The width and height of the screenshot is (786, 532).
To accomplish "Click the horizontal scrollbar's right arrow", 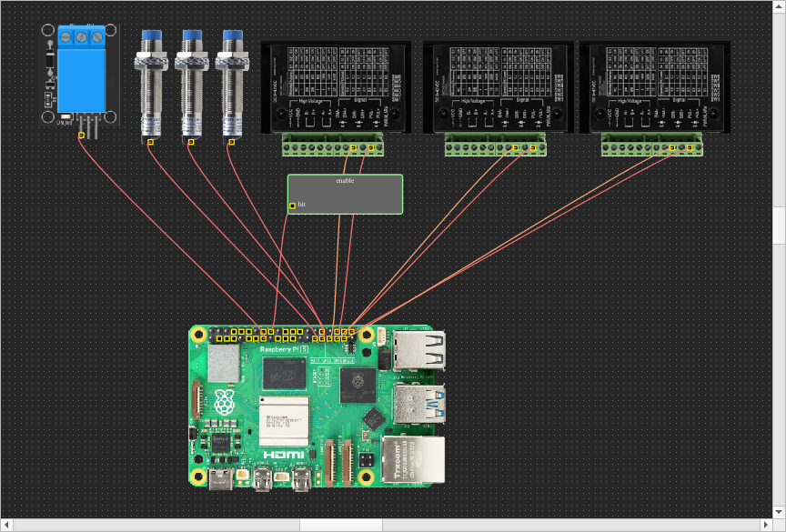I will 766,525.
